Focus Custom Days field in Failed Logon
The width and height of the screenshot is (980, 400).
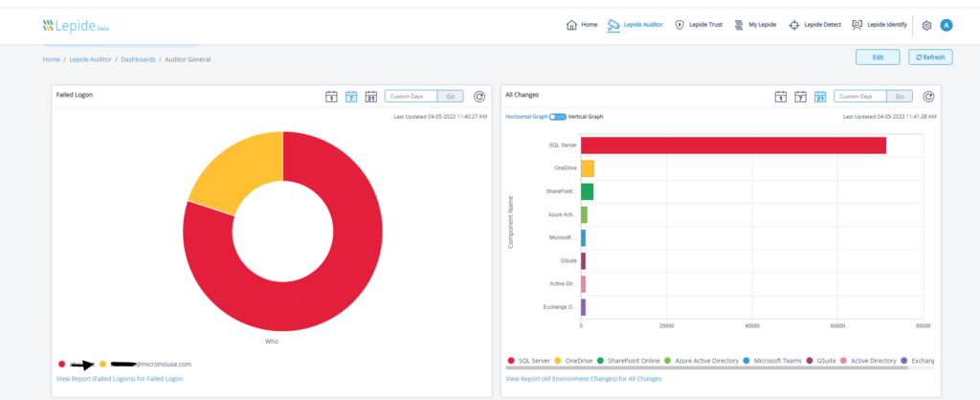tap(411, 97)
